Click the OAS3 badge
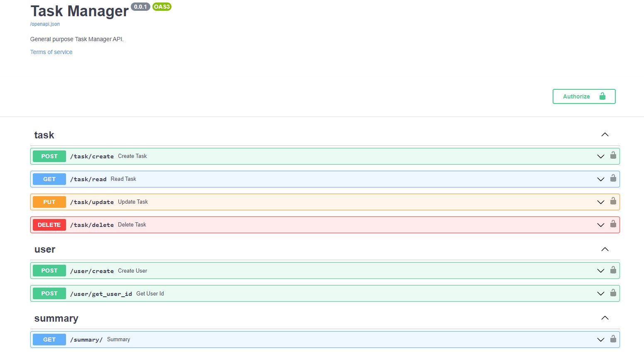Viewport: 644px width, 352px height. tap(162, 7)
